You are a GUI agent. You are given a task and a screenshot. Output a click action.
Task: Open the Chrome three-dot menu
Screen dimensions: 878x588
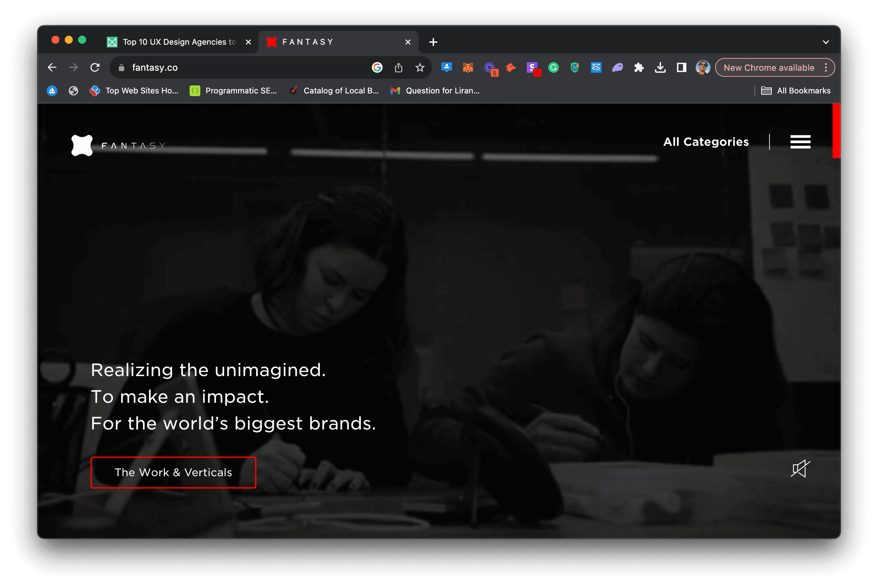click(826, 67)
